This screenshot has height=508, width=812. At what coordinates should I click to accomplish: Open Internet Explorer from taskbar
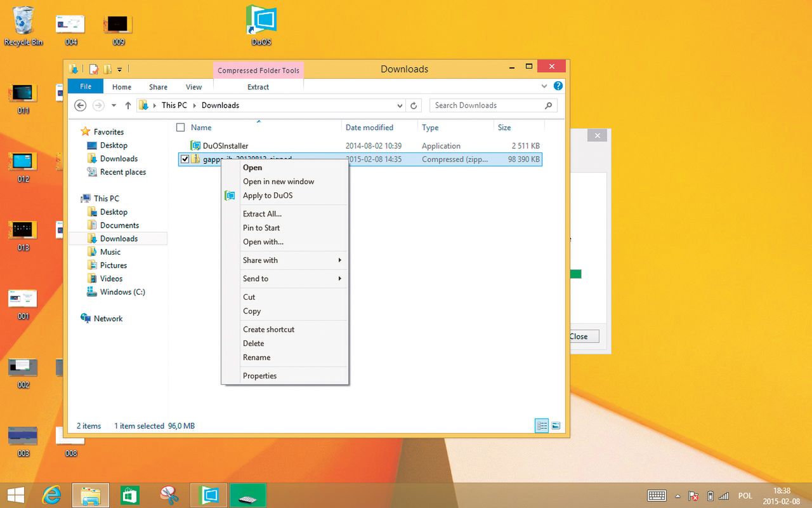tap(51, 495)
